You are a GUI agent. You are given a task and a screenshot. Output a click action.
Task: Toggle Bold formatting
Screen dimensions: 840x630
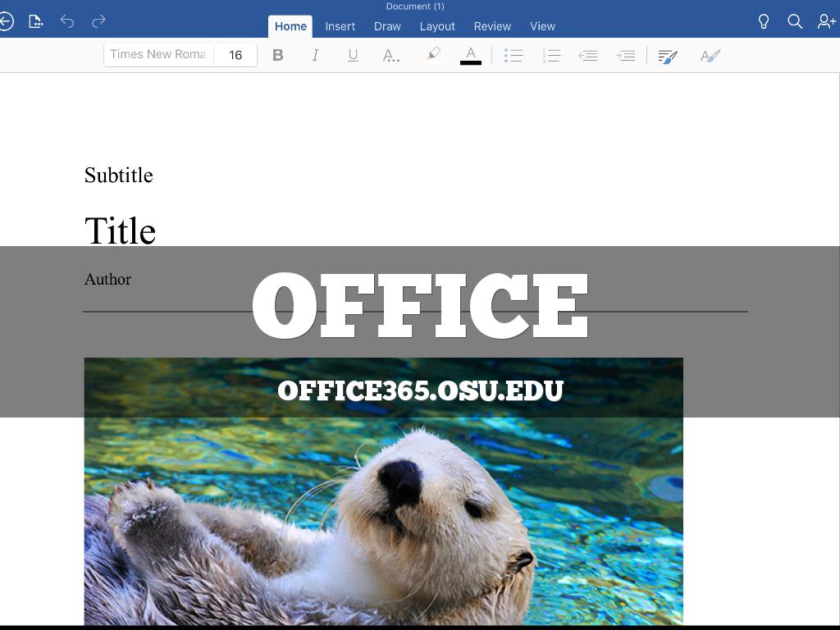click(277, 55)
